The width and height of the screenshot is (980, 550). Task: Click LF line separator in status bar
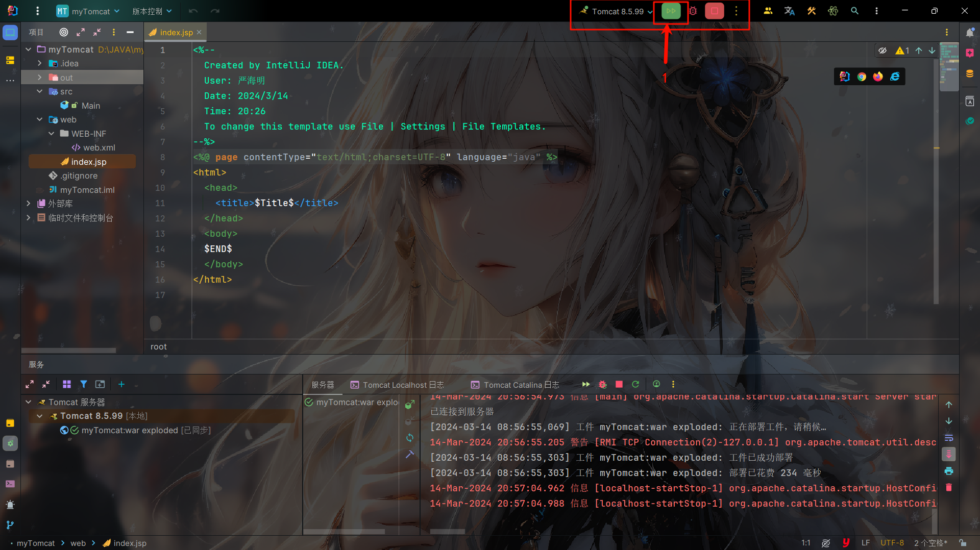[866, 543]
